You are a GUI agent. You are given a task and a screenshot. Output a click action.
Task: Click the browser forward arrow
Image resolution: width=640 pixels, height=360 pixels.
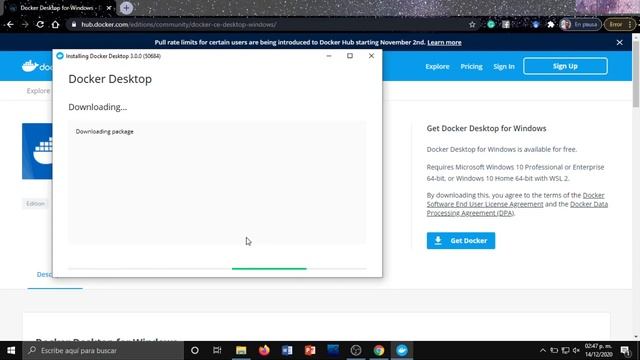(25, 24)
